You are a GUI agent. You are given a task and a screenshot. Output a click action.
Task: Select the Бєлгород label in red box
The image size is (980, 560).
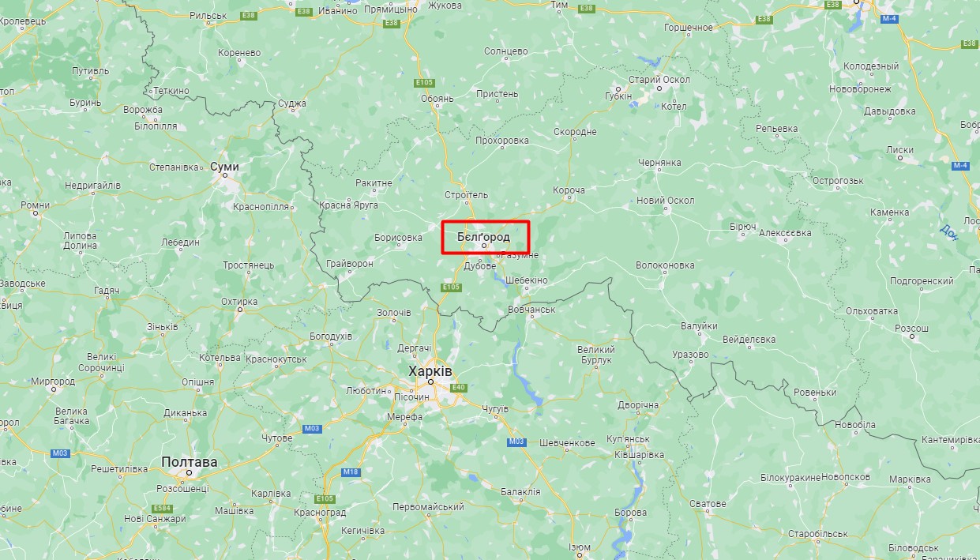pos(483,236)
